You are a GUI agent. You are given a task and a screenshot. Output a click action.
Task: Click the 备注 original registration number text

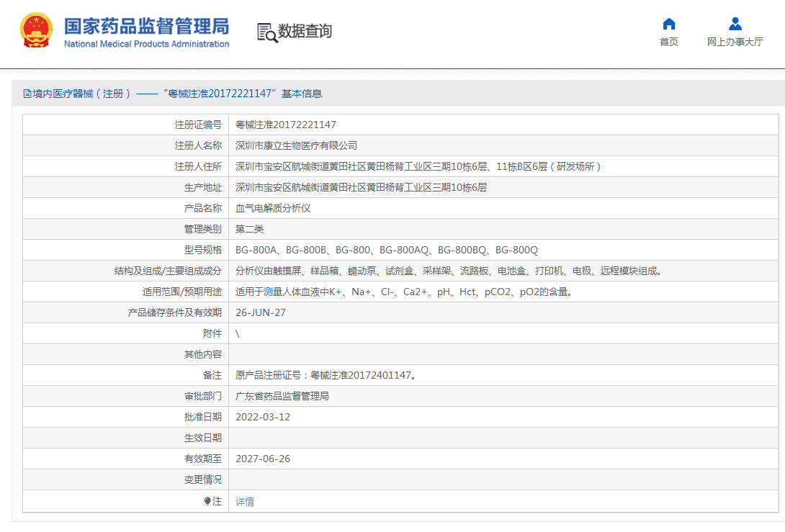click(326, 375)
